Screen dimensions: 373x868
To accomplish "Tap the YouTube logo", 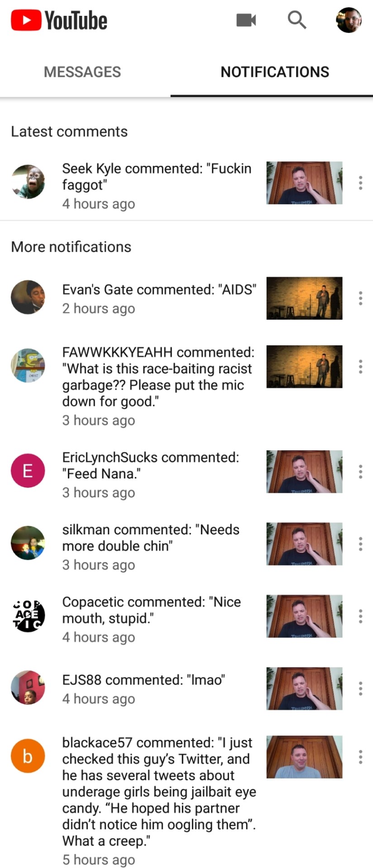I will pyautogui.click(x=59, y=21).
